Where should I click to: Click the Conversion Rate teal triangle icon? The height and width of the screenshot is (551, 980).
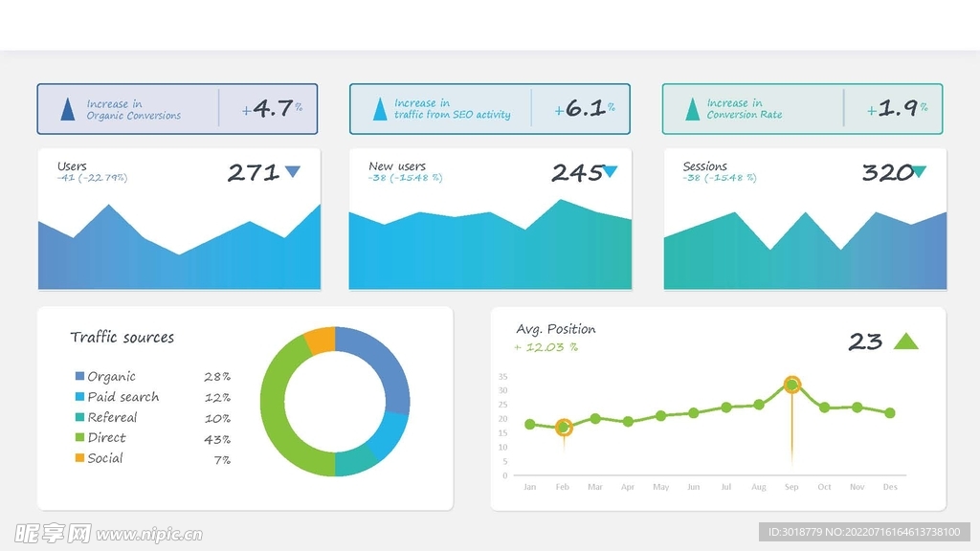[x=693, y=110]
